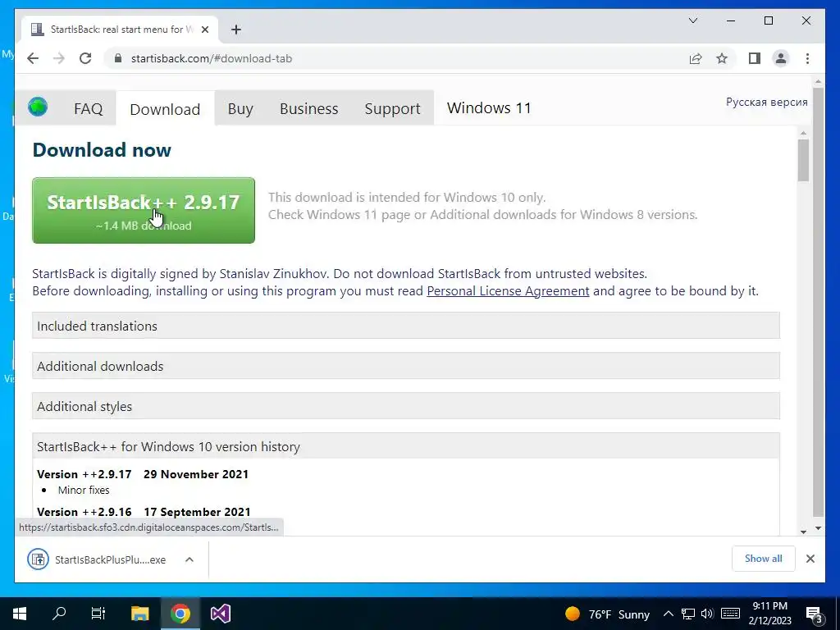Open a new tab with plus button

pyautogui.click(x=236, y=30)
